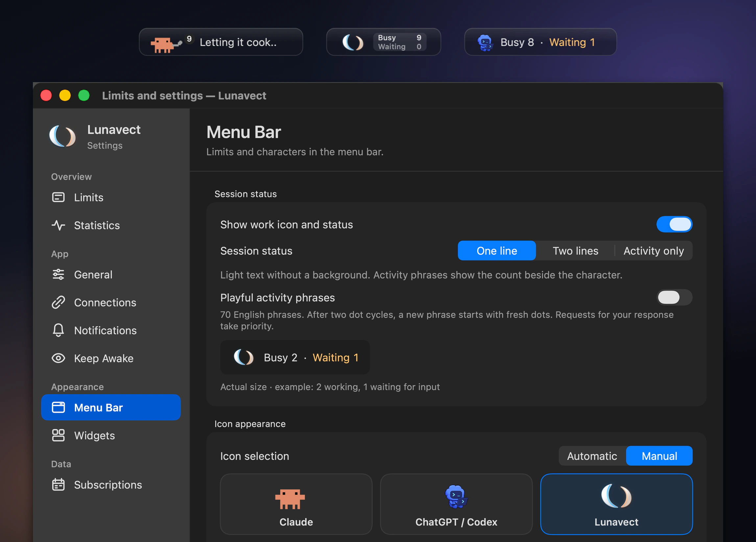Click the Lunavect crescent icon in icon selection
This screenshot has height=542, width=756.
616,496
